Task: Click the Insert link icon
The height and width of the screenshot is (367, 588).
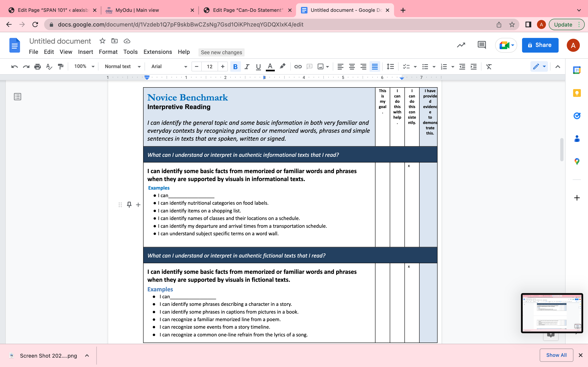Action: coord(298,66)
